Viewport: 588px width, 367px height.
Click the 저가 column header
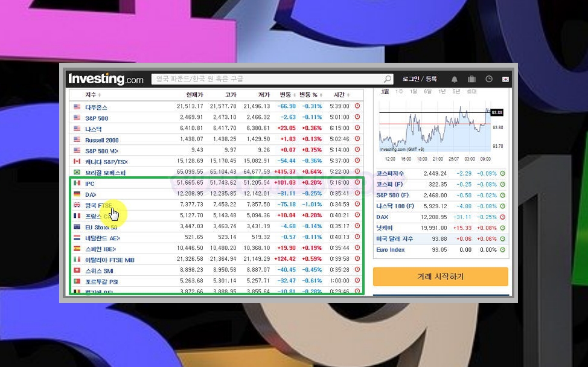coord(264,95)
